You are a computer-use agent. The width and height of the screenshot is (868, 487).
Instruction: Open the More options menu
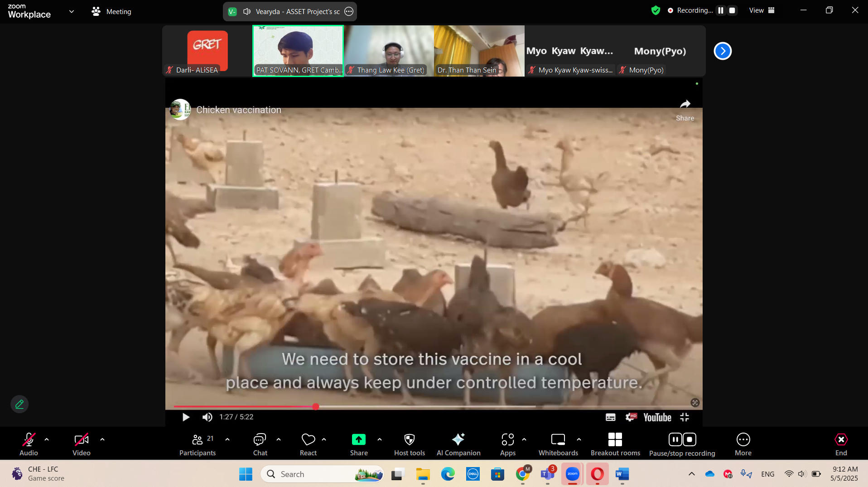point(743,444)
